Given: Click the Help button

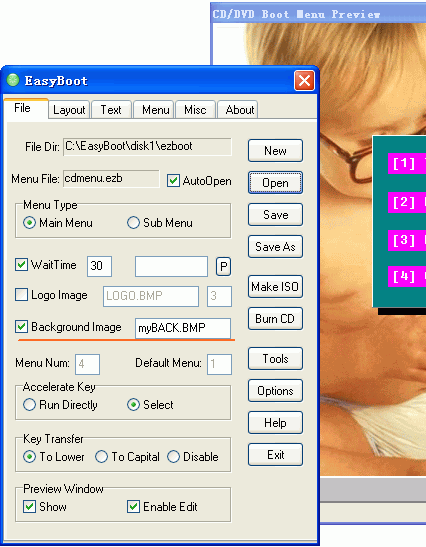Looking at the screenshot, I should pyautogui.click(x=275, y=423).
